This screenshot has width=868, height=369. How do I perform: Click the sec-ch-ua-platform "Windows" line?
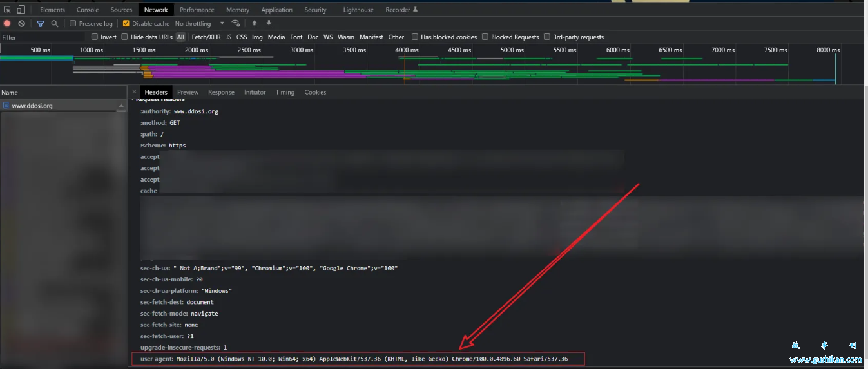[x=186, y=290]
